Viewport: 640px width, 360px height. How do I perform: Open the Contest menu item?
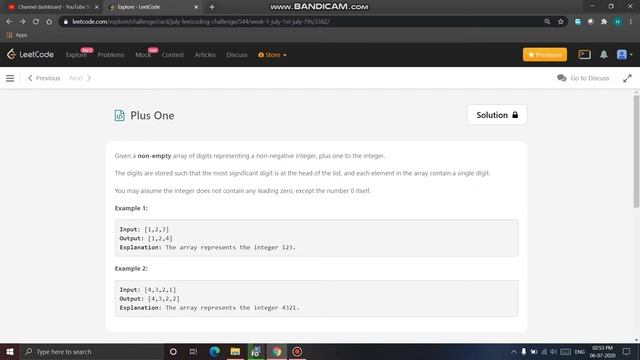[x=173, y=55]
